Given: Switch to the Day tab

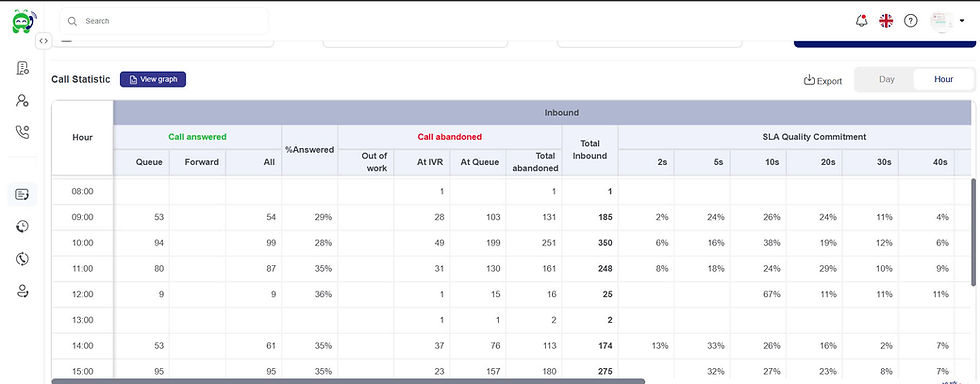Looking at the screenshot, I should [x=886, y=79].
